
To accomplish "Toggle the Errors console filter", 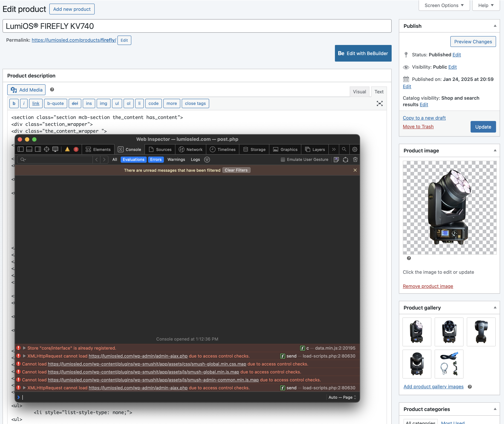I will [x=156, y=160].
